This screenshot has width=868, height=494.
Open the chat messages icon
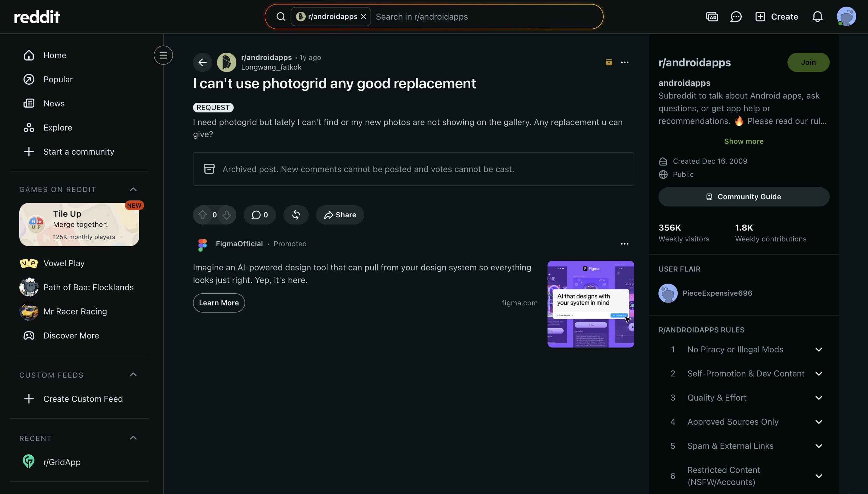(736, 17)
